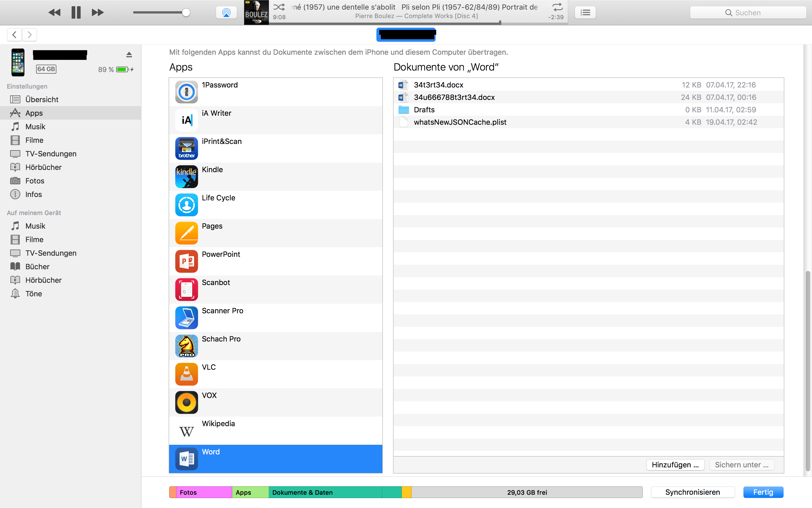This screenshot has height=508, width=812.
Task: Select the Scanbot app icon
Action: 187,290
